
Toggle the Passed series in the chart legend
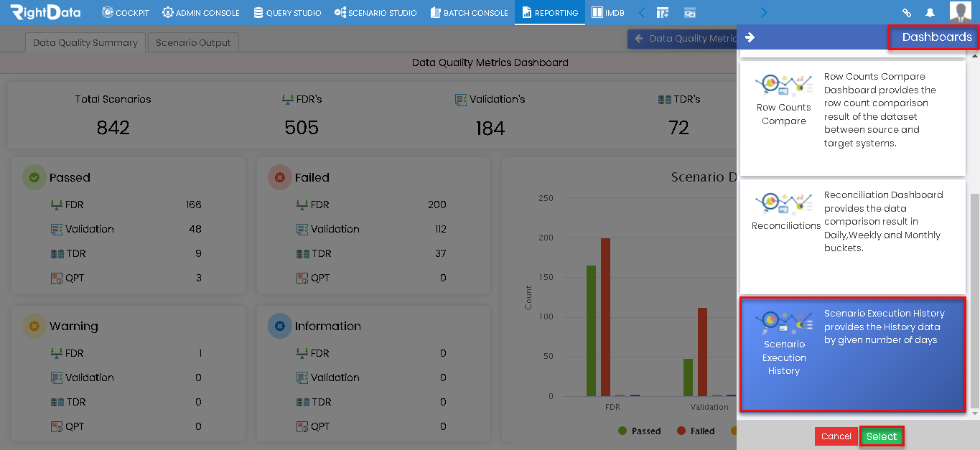click(x=638, y=431)
